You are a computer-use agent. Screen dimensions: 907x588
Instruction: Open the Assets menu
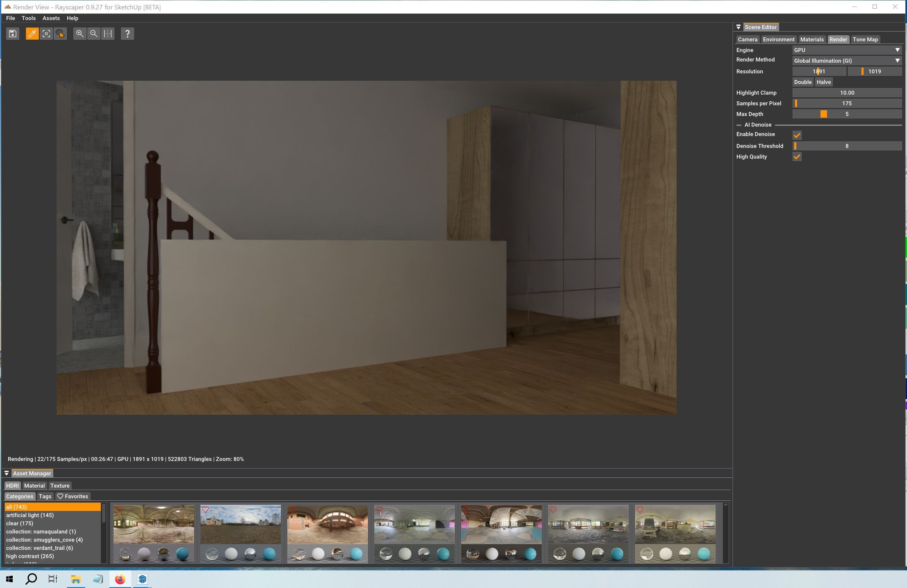(x=51, y=18)
